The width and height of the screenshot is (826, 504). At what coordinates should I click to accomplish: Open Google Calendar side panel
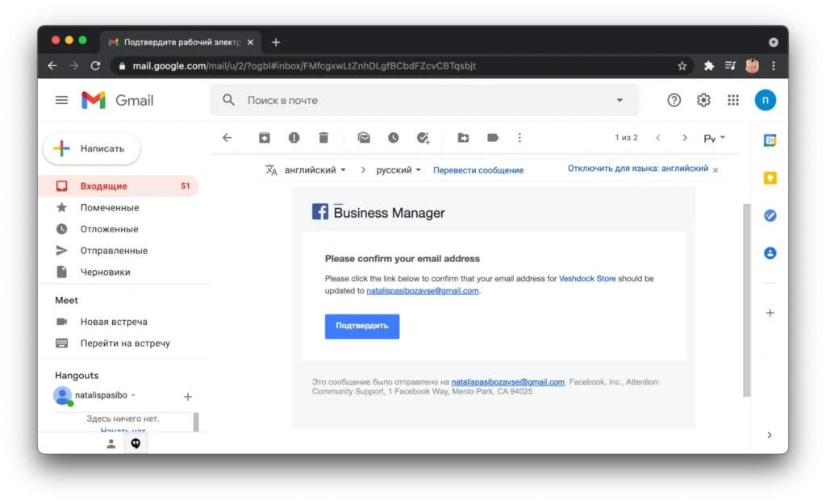tap(770, 140)
